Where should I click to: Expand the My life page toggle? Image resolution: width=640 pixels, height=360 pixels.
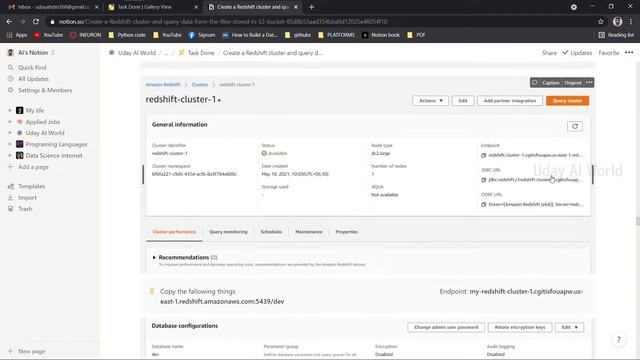(x=10, y=111)
